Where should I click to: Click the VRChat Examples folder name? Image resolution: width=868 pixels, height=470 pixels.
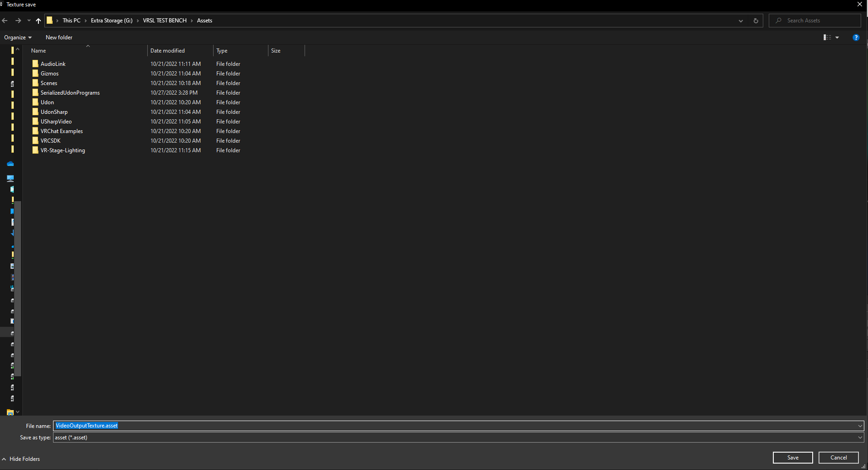click(62, 131)
